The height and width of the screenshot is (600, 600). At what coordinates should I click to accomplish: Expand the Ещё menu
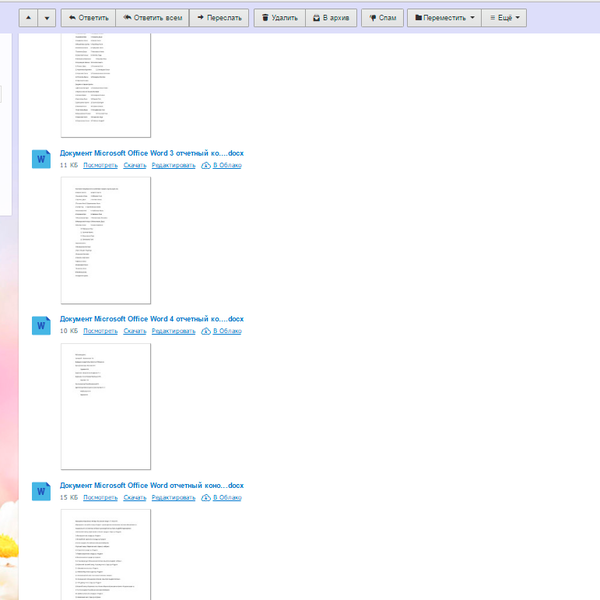pos(504,18)
